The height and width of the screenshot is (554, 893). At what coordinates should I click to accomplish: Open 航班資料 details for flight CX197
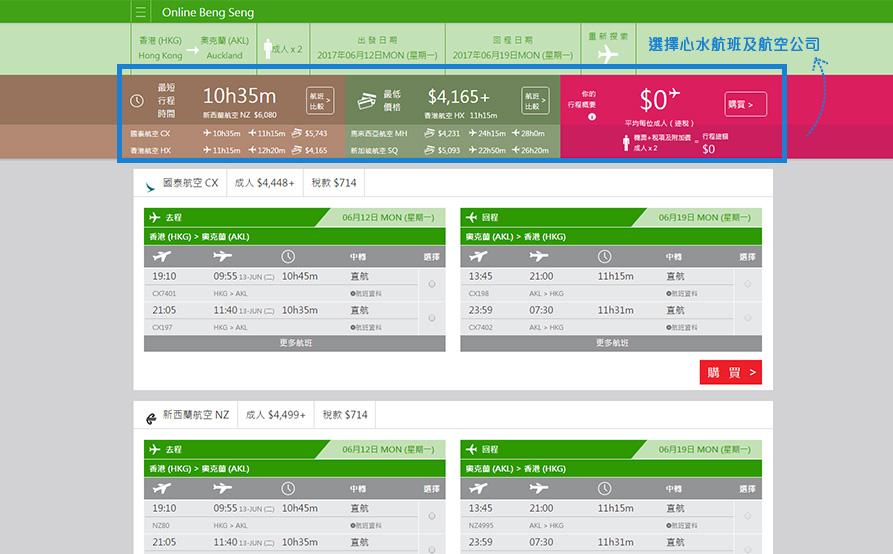click(366, 327)
